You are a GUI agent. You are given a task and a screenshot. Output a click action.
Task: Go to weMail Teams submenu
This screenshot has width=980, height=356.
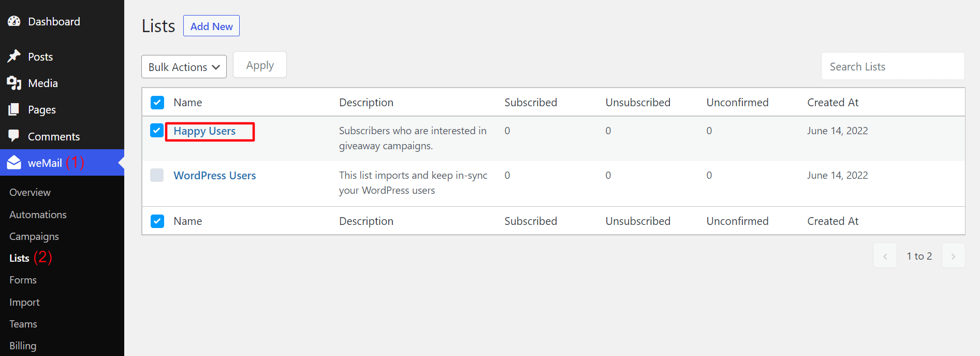pyautogui.click(x=23, y=324)
